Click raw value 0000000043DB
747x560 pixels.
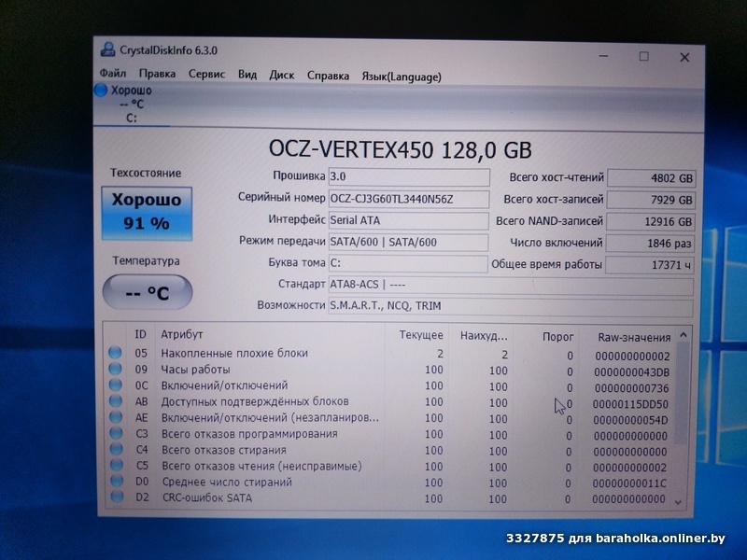pyautogui.click(x=632, y=371)
